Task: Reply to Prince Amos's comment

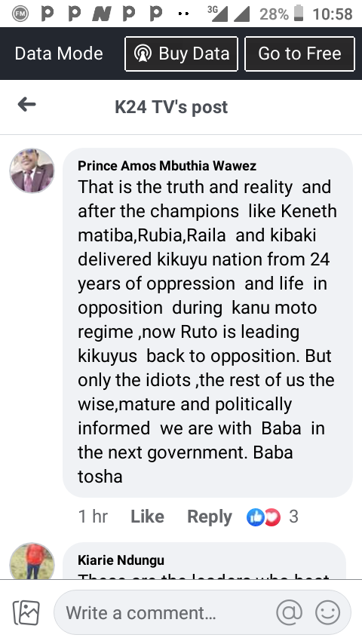Action: click(x=210, y=517)
